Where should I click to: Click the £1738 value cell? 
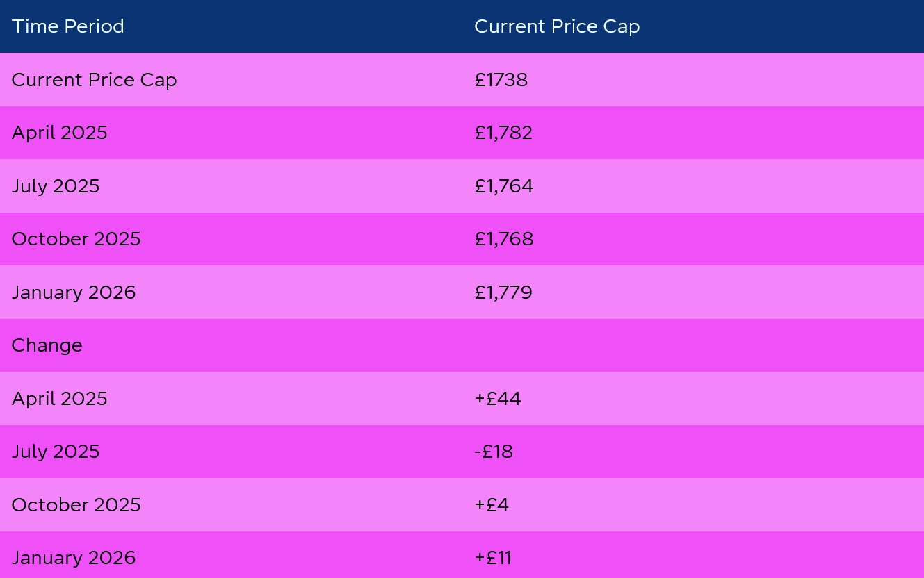tap(501, 80)
